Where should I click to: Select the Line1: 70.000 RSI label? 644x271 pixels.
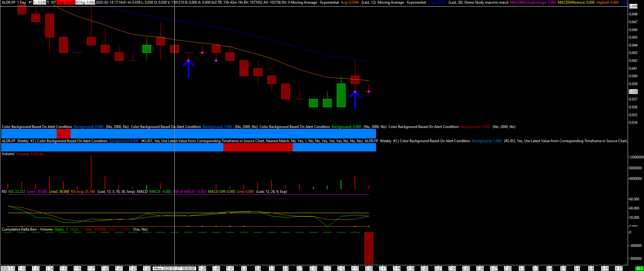click(37, 192)
